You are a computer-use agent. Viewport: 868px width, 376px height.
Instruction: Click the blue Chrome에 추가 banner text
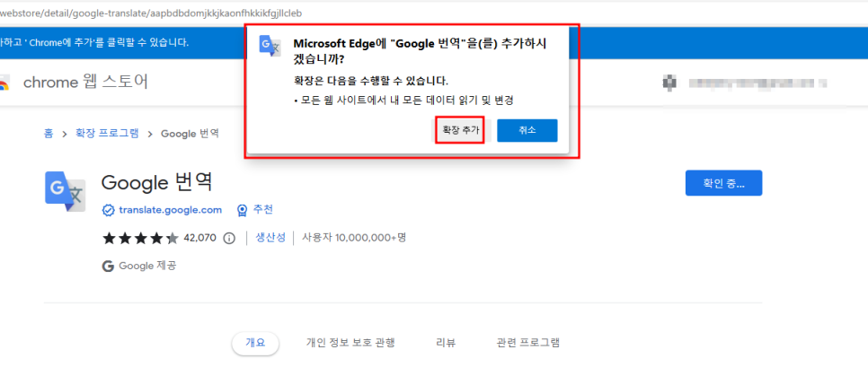(x=94, y=42)
